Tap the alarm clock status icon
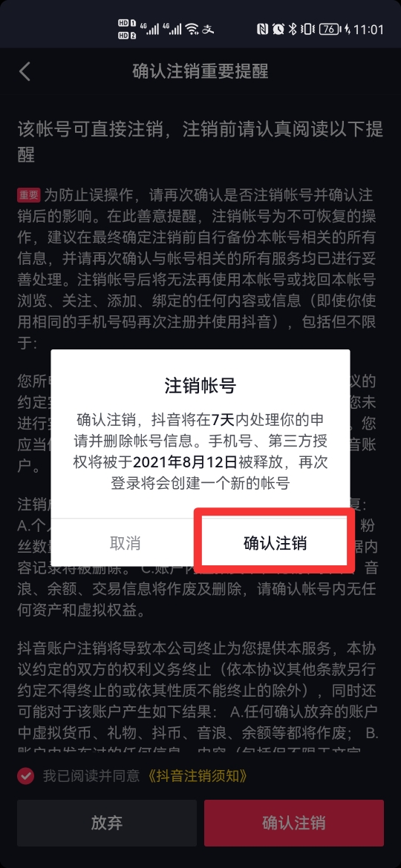This screenshot has height=868, width=401. pyautogui.click(x=278, y=29)
